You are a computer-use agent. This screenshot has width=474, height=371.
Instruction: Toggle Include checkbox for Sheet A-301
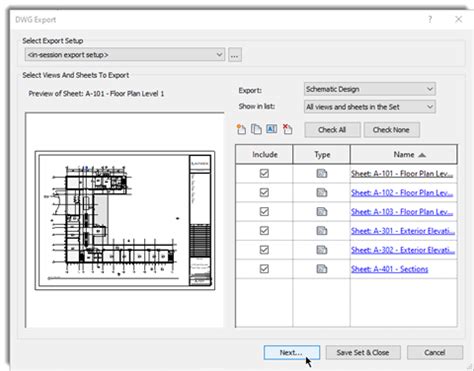[264, 230]
